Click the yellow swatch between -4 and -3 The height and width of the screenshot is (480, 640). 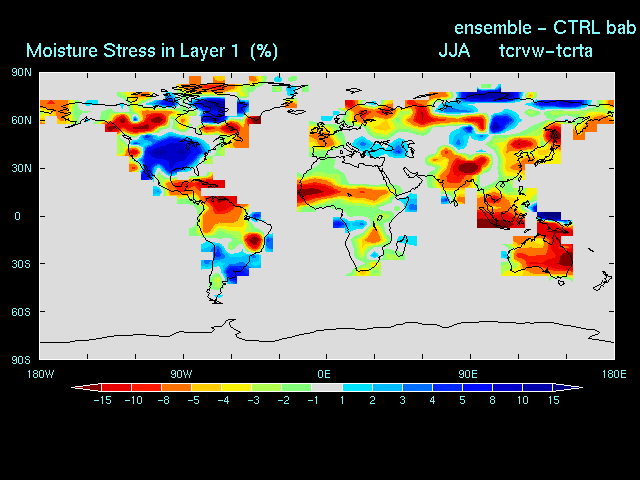(x=237, y=387)
